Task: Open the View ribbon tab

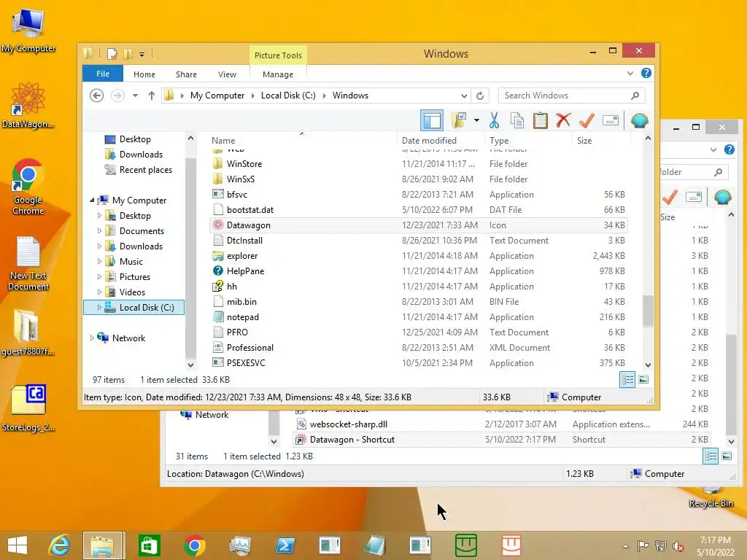Action: click(x=228, y=74)
